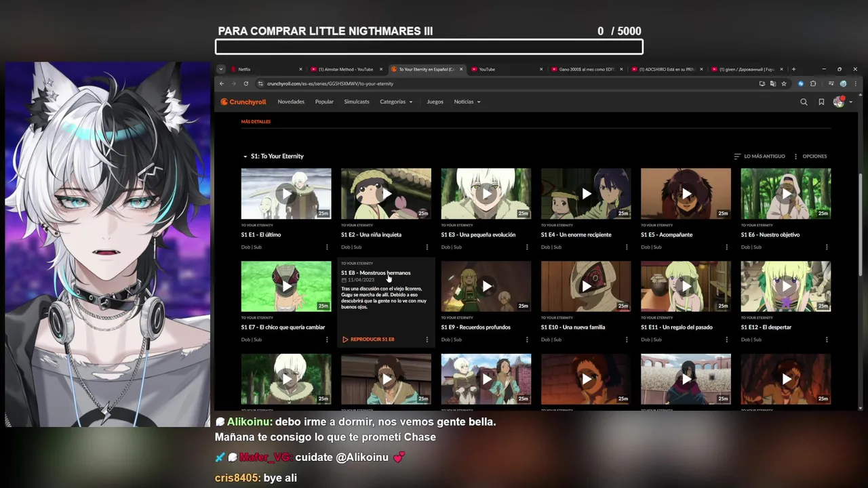Image resolution: width=868 pixels, height=488 pixels.
Task: Open the Crunchyroll search icon
Action: click(x=804, y=102)
